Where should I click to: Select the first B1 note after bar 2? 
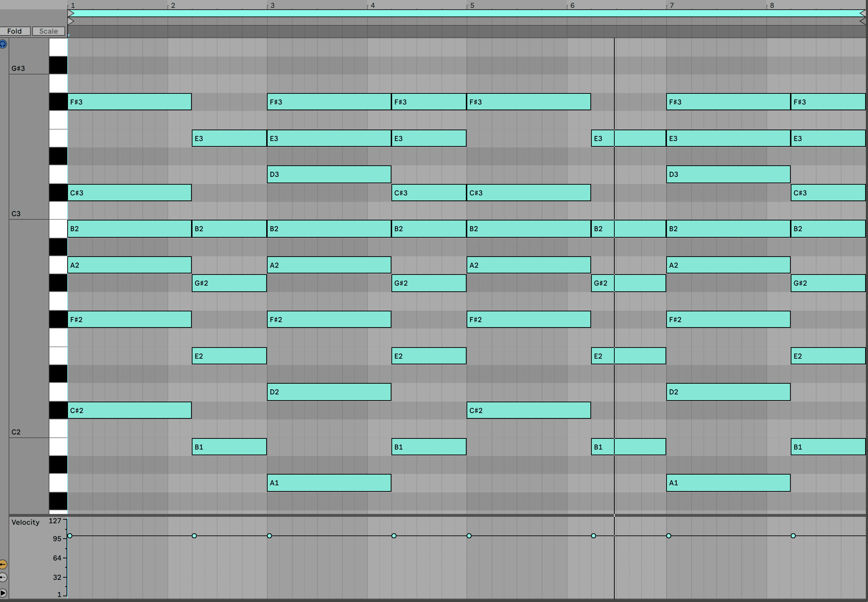229,447
